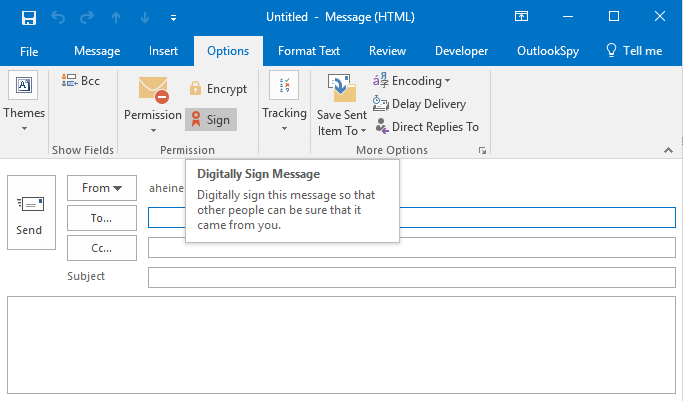Click the Encrypt lock icon

click(x=196, y=89)
